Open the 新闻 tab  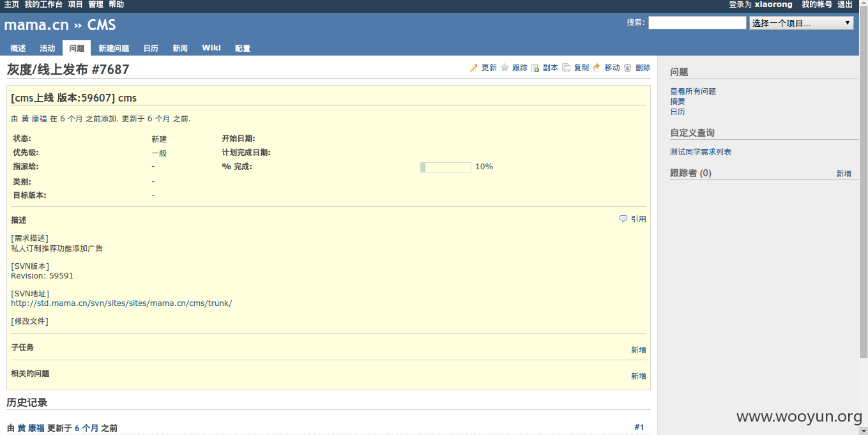click(x=180, y=49)
